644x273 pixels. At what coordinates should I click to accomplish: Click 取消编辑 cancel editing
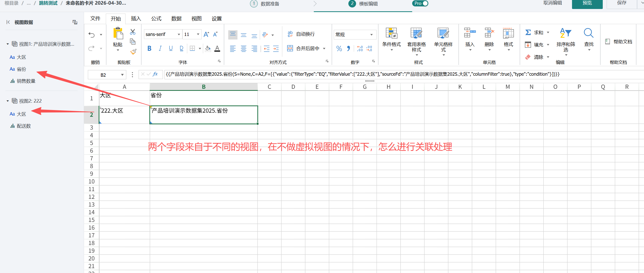tap(553, 3)
